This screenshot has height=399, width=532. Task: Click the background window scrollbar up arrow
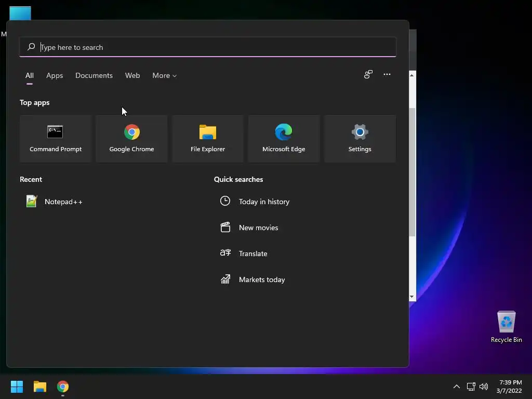point(412,75)
